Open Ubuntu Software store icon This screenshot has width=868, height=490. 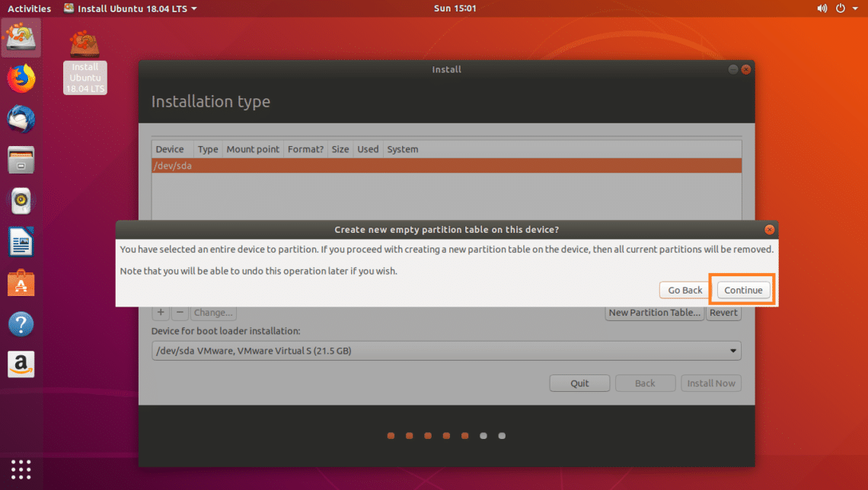(21, 284)
